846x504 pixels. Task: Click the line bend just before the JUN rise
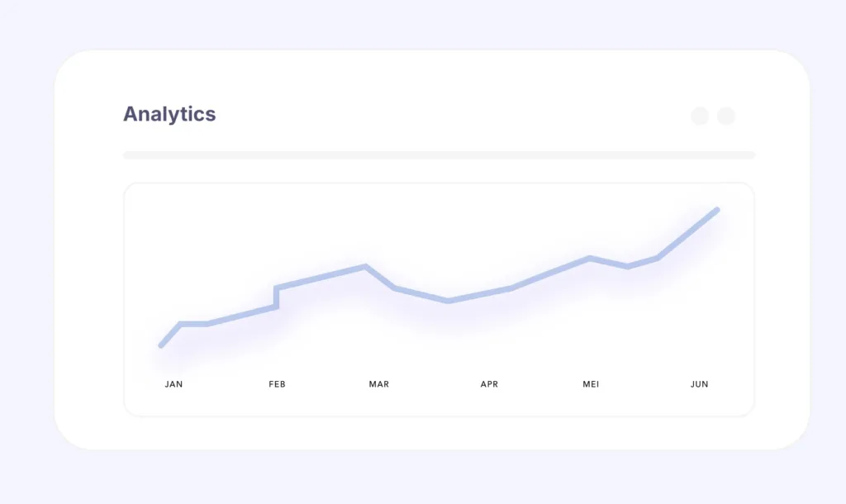pos(658,258)
